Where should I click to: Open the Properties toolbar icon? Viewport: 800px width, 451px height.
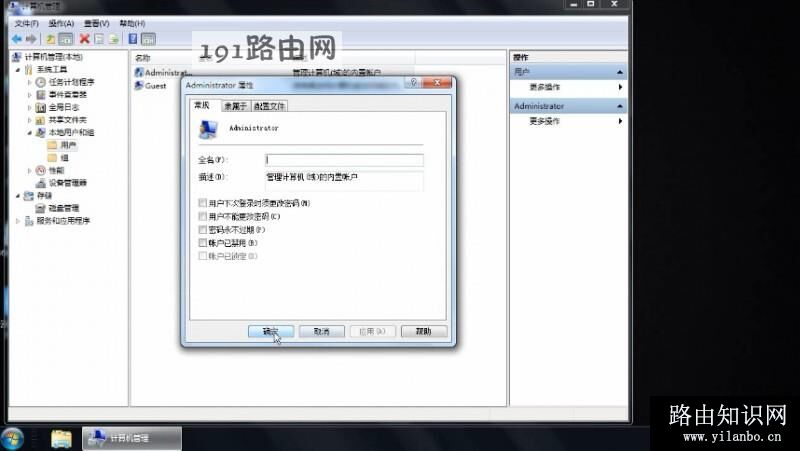[99, 39]
